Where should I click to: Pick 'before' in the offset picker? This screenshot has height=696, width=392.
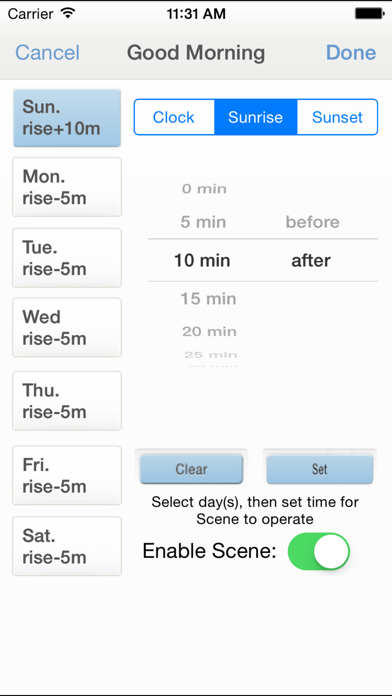point(313,222)
